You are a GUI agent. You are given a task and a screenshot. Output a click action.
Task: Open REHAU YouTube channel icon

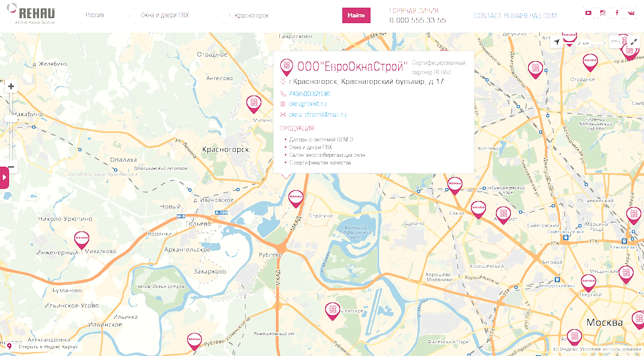point(588,13)
